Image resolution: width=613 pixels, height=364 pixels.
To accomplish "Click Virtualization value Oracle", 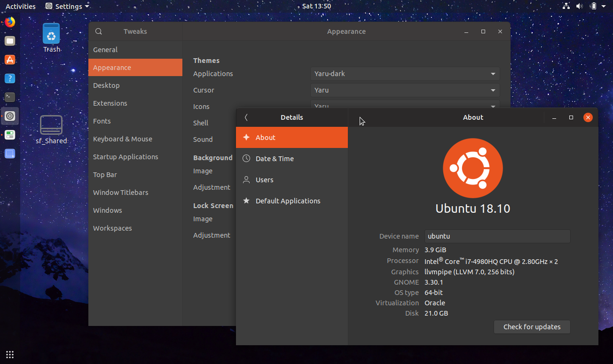I will [x=435, y=303].
